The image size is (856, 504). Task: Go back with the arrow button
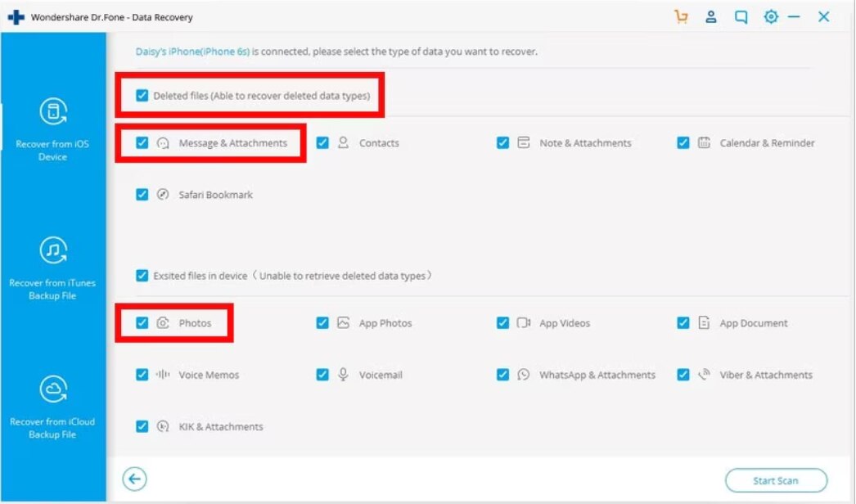pos(134,479)
